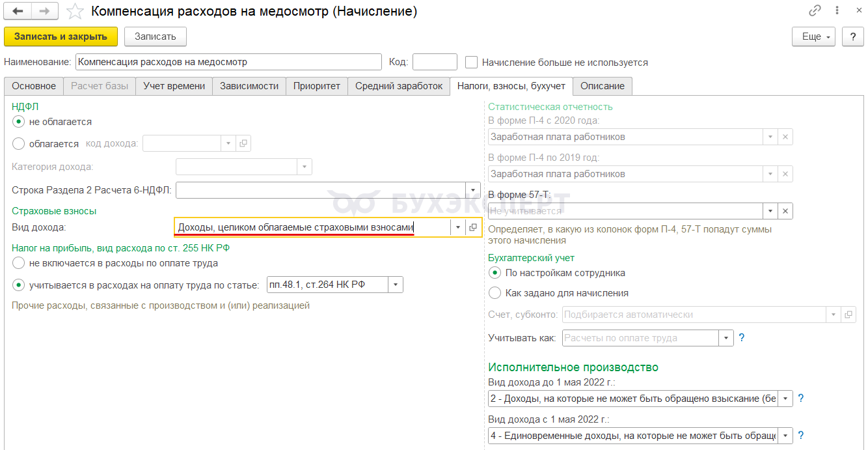Copy link to this form icon
This screenshot has width=868, height=450.
coord(815,11)
